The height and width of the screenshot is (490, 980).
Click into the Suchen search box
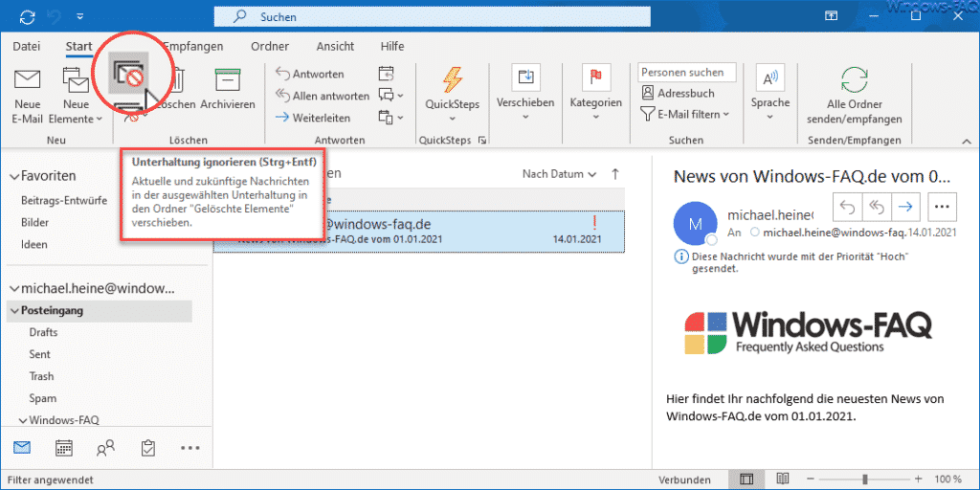432,17
